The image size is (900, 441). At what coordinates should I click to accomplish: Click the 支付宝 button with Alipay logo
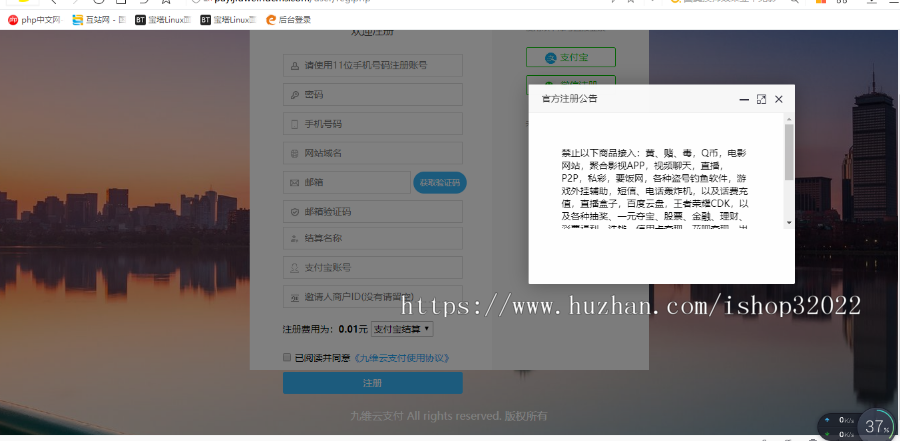571,57
